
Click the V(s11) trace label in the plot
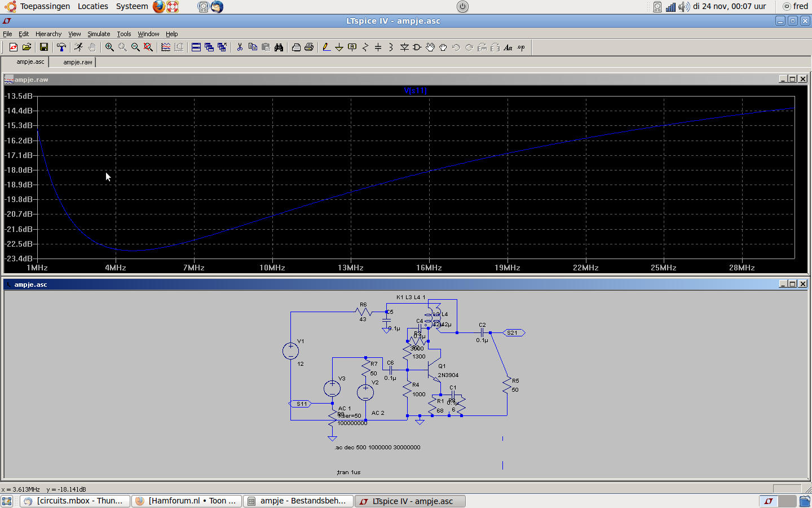[415, 90]
